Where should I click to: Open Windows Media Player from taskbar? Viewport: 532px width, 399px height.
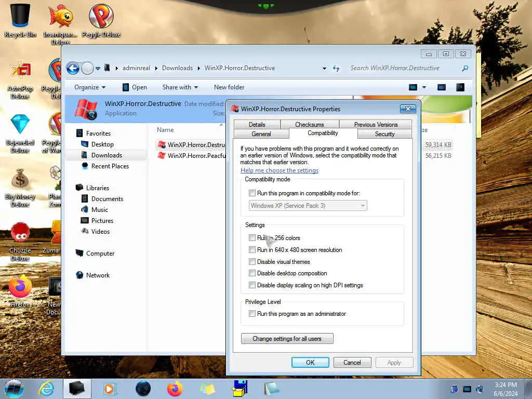point(109,389)
